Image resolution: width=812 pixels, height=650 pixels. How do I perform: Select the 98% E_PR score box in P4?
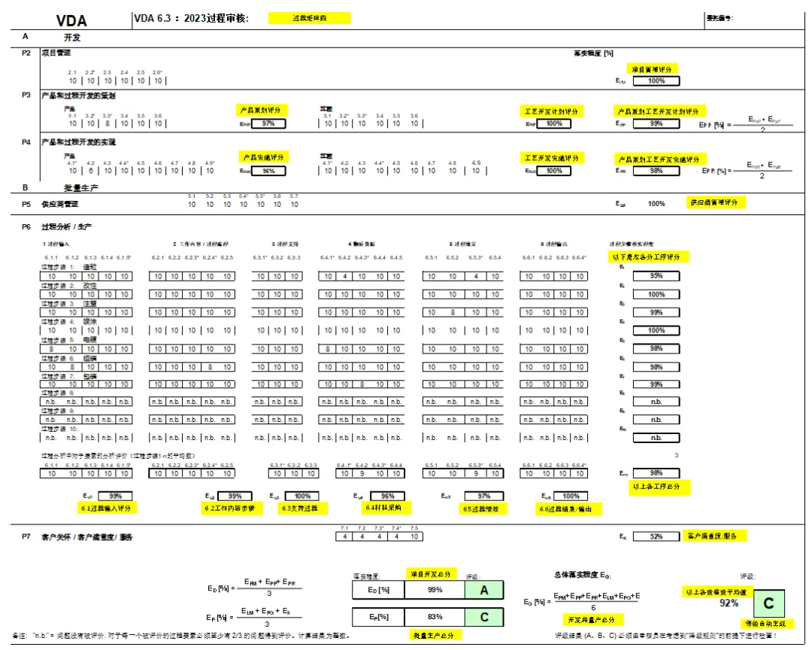[x=656, y=171]
